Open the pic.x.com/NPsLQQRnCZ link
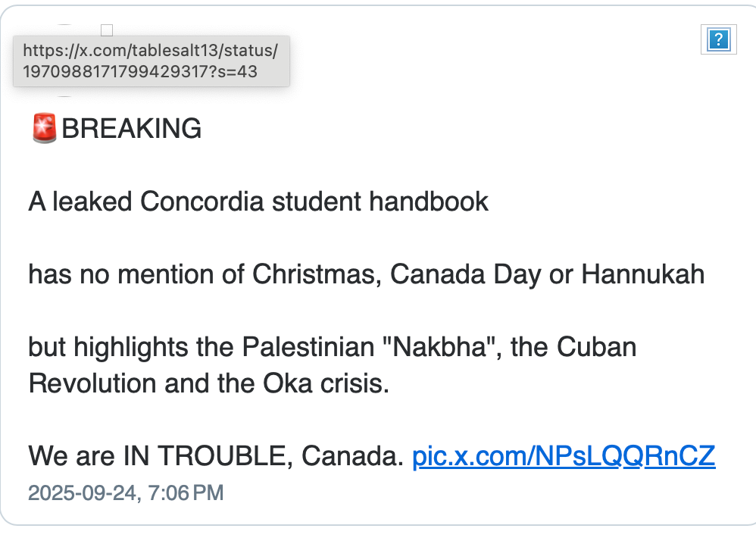Screen dimensions: 756x541 [x=564, y=456]
